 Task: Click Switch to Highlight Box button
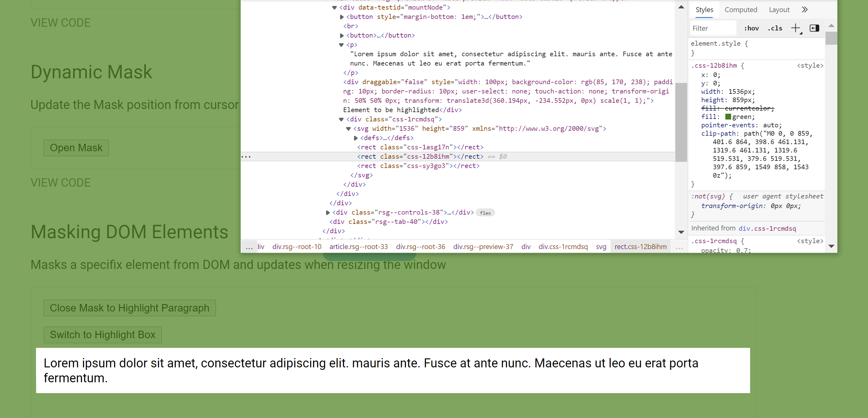[x=102, y=335]
